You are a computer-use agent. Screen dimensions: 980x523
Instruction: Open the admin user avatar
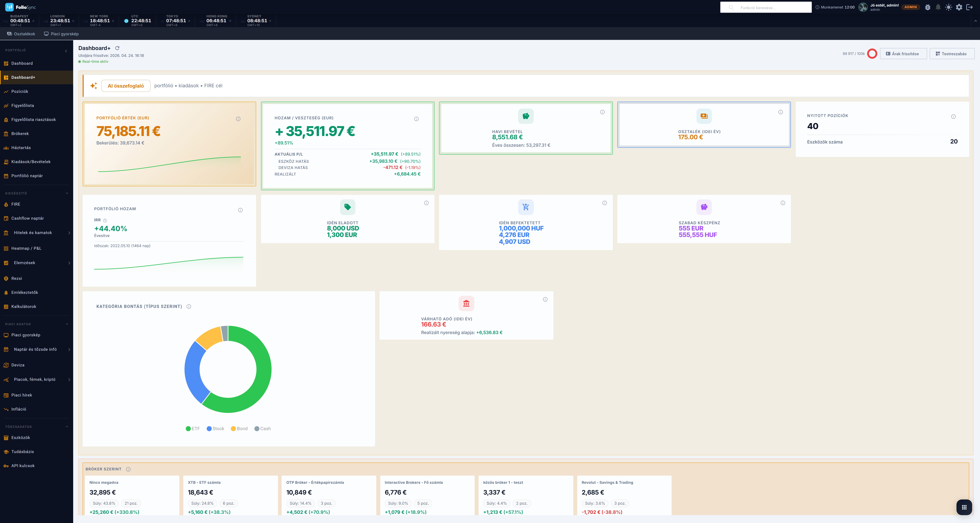863,7
